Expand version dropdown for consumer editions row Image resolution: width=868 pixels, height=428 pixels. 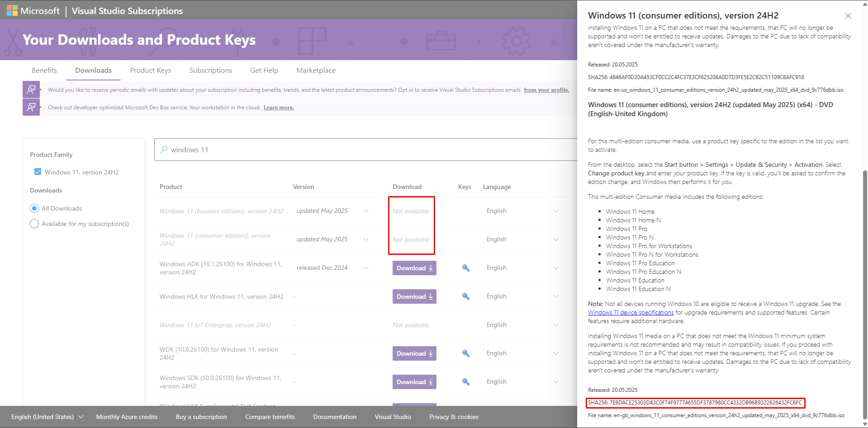point(366,240)
